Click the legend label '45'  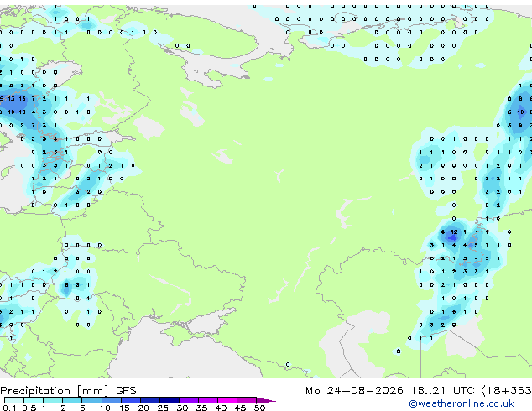pos(240,408)
